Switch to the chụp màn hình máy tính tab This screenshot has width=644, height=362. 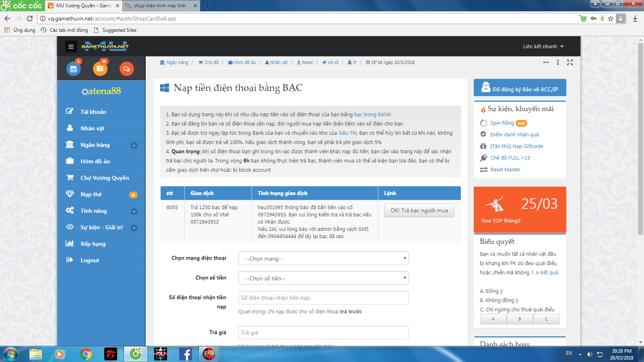point(160,6)
